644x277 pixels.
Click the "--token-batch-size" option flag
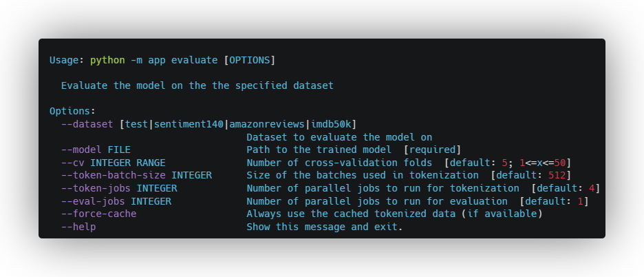113,176
